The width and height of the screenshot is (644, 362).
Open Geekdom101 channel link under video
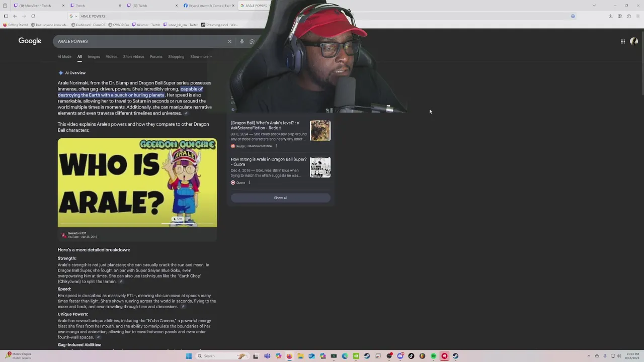pos(77,233)
